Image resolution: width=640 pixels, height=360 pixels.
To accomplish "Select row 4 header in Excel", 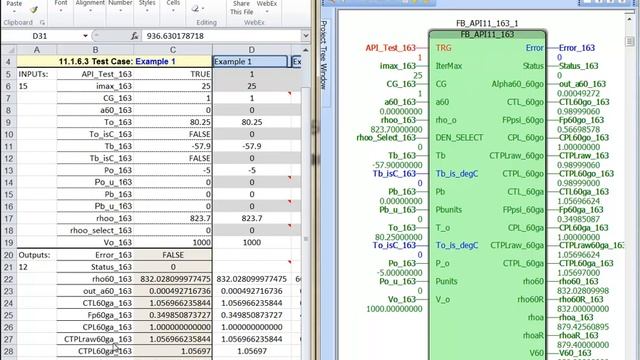I will click(9, 62).
